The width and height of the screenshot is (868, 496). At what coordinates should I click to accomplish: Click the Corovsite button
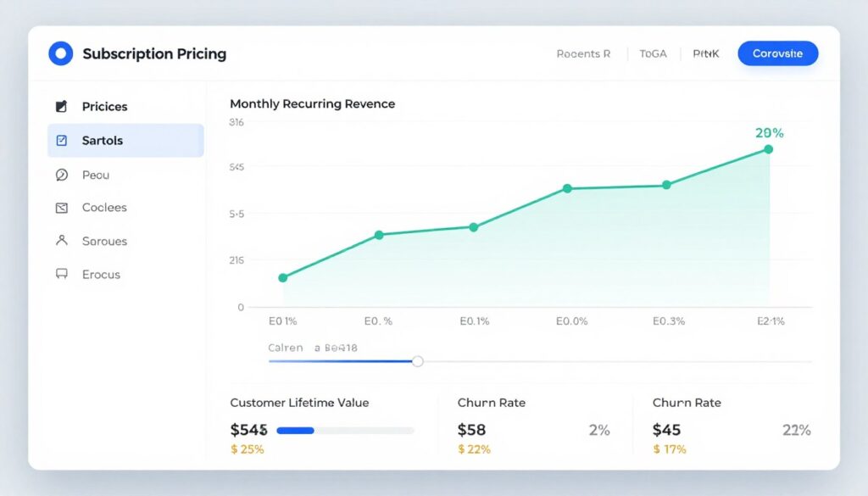[x=778, y=53]
